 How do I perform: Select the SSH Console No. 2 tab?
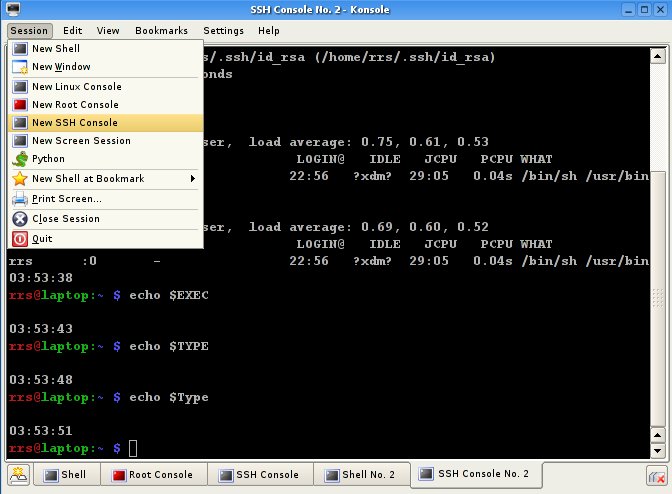pyautogui.click(x=476, y=474)
